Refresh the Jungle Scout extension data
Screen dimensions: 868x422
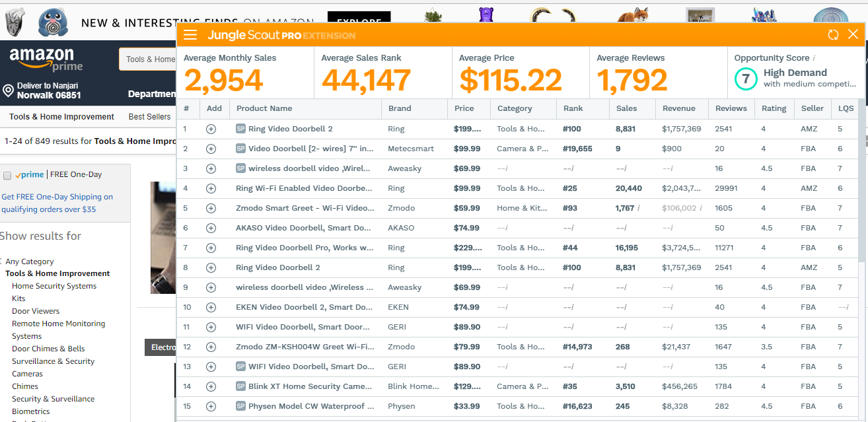(x=833, y=35)
